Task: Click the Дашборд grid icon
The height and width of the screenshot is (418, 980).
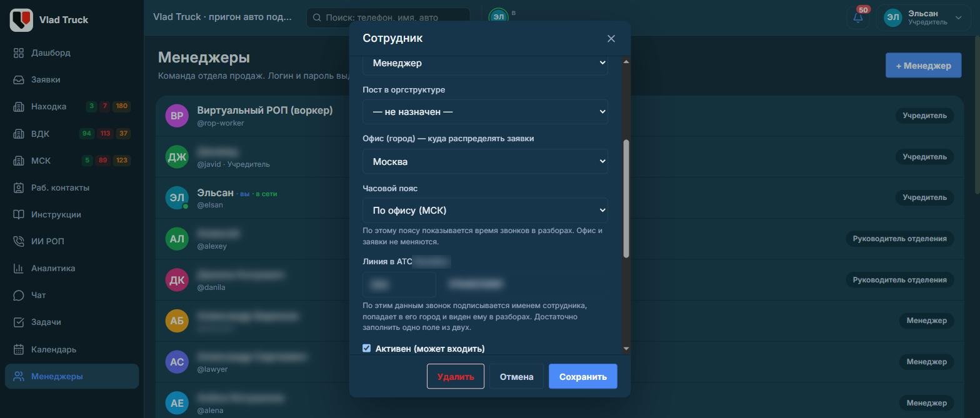Action: 19,52
